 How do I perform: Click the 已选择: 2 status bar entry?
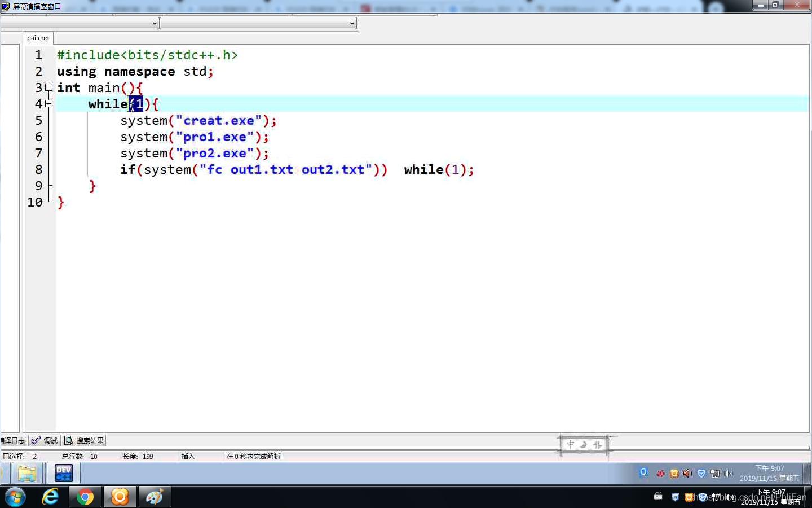click(20, 456)
